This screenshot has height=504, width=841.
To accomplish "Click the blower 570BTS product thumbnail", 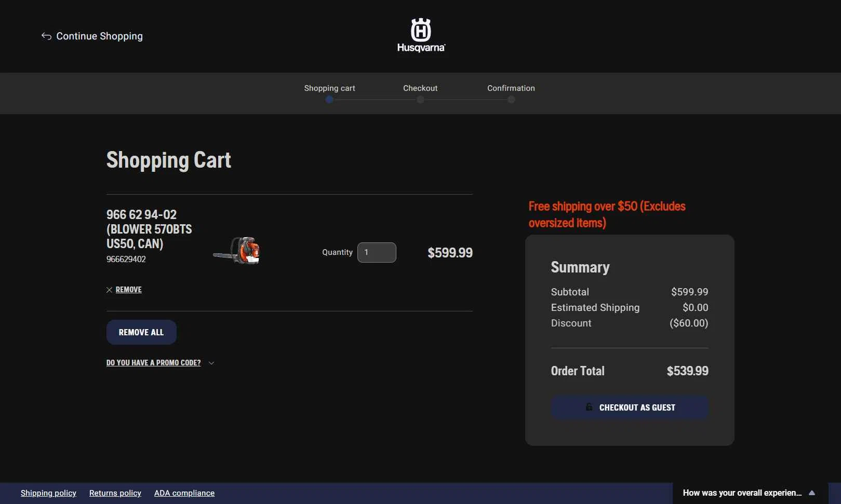I will coord(236,251).
